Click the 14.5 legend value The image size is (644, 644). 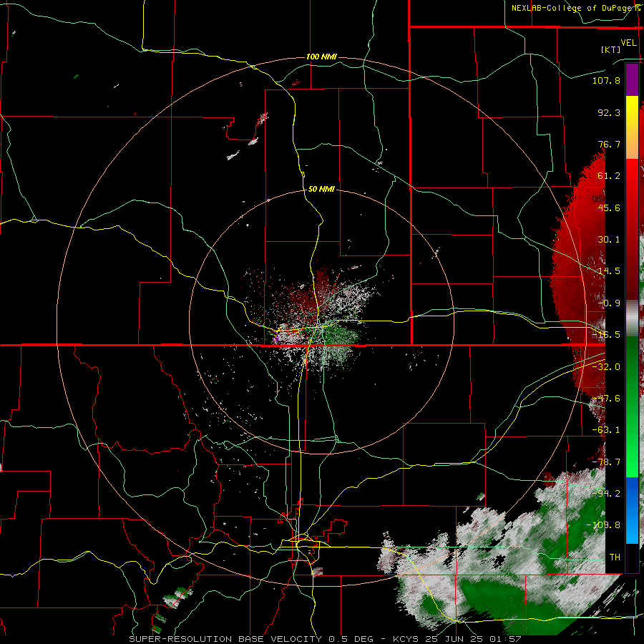tap(609, 271)
